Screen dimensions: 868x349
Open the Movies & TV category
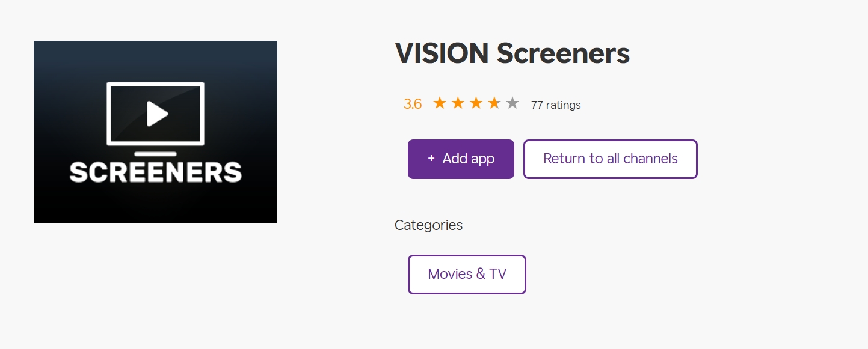point(467,274)
